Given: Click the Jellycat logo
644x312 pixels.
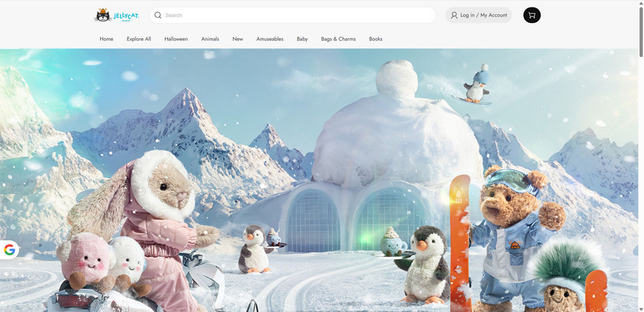Looking at the screenshot, I should (x=117, y=15).
